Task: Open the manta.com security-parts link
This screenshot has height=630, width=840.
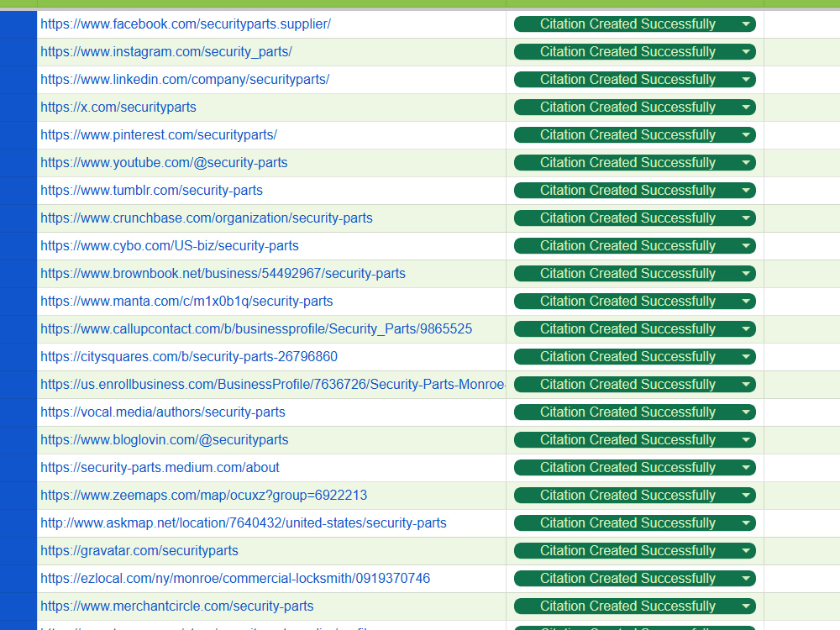Action: point(186,302)
